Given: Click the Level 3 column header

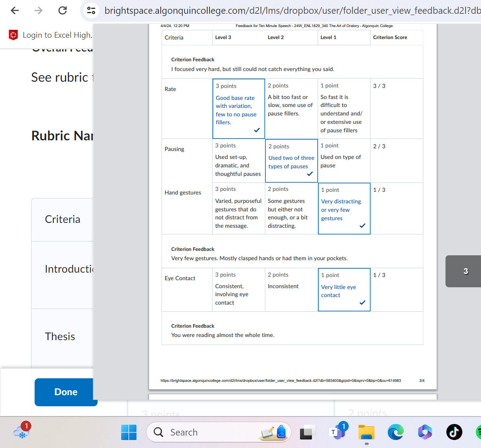Looking at the screenshot, I should (223, 37).
